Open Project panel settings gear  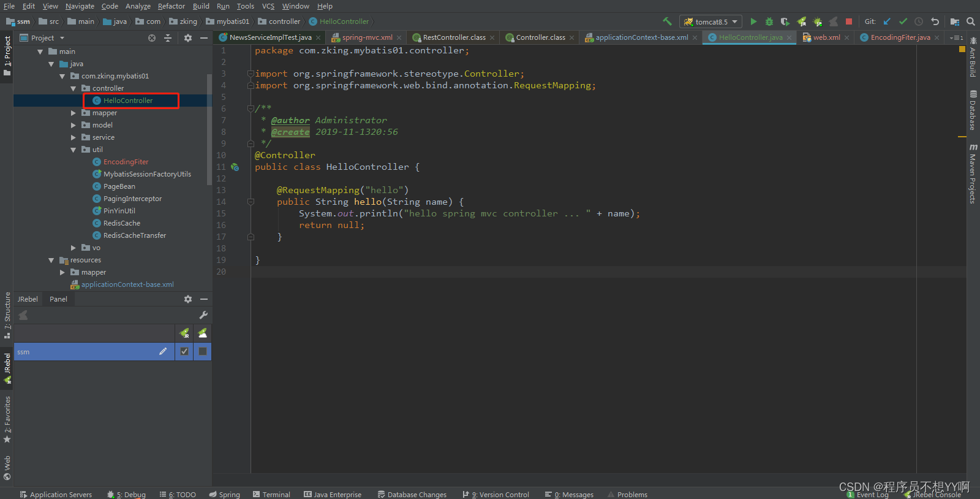click(x=188, y=38)
